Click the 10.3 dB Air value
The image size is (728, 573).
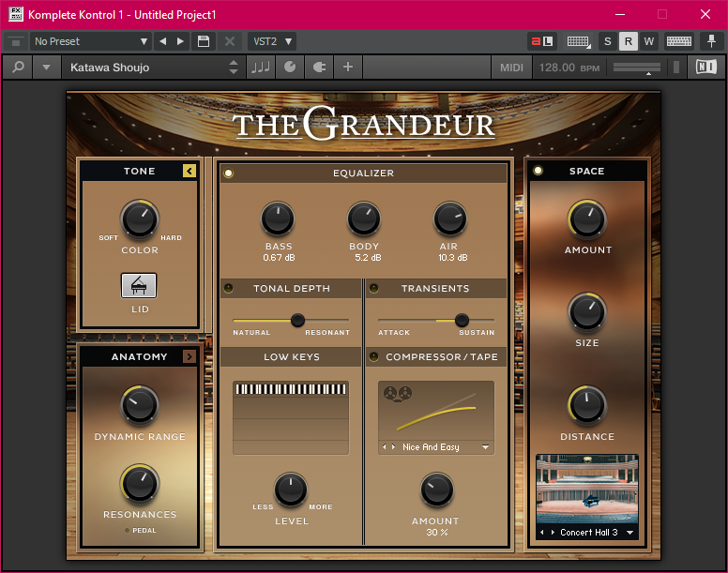(x=453, y=258)
